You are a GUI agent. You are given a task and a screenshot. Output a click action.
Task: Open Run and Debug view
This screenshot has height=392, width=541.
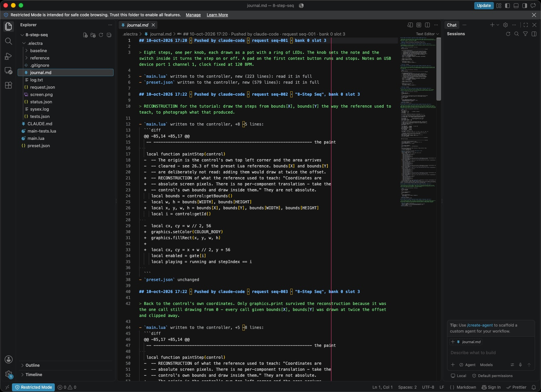[9, 56]
